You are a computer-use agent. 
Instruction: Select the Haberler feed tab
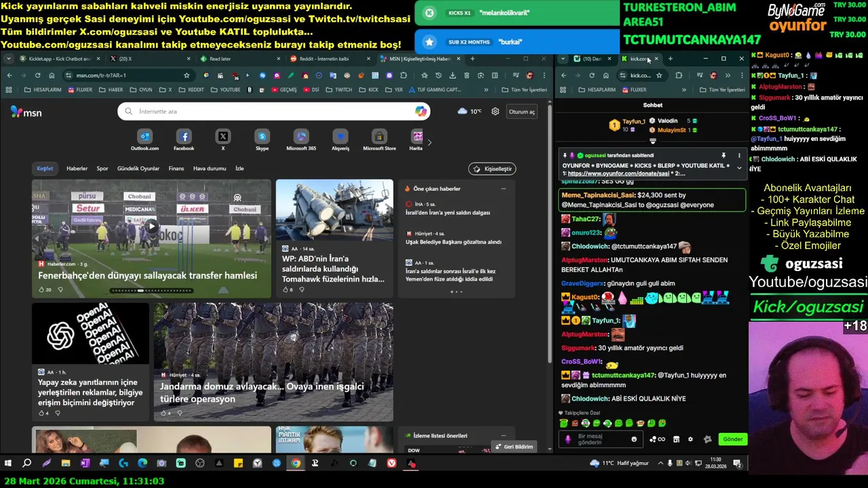tap(77, 168)
